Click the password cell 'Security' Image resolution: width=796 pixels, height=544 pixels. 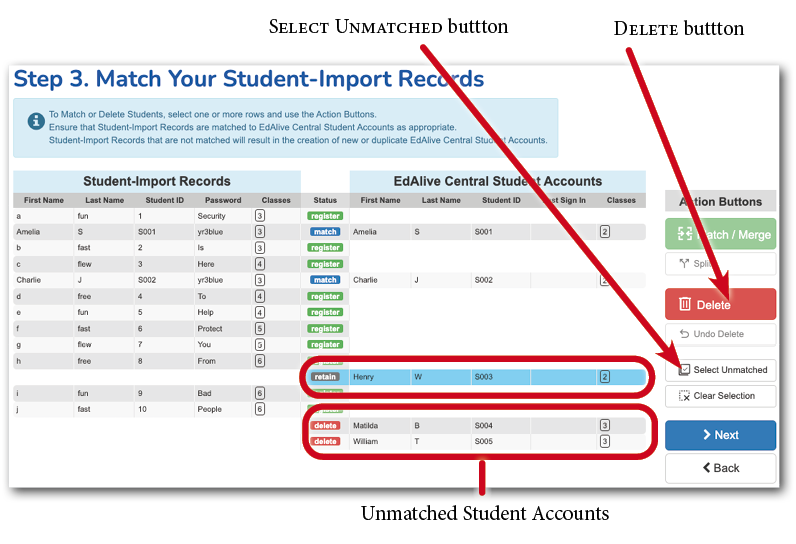coord(211,216)
